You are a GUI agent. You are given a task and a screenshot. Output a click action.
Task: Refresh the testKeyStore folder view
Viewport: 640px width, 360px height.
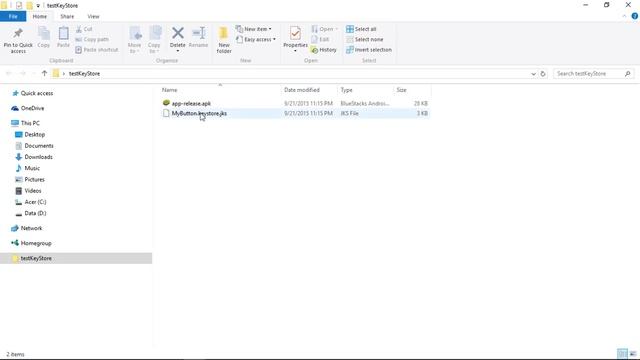coord(543,74)
